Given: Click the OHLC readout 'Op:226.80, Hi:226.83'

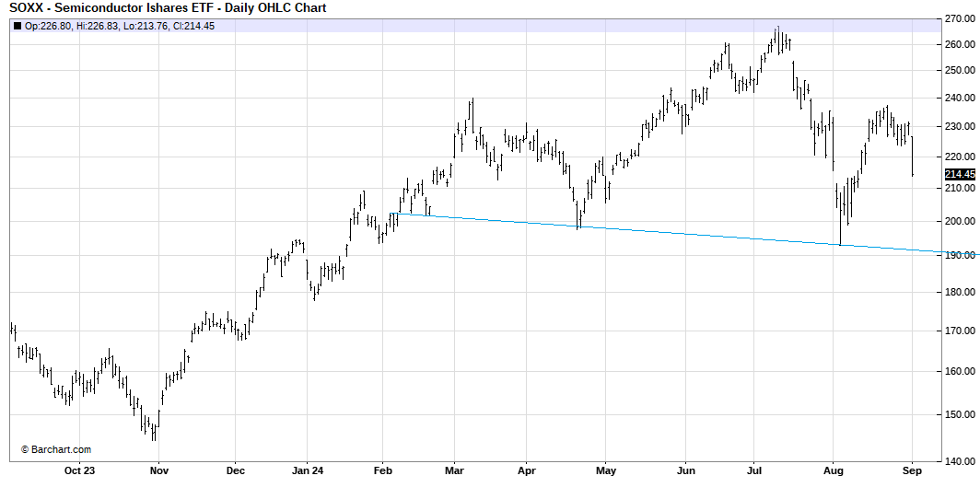Looking at the screenshot, I should [x=72, y=26].
